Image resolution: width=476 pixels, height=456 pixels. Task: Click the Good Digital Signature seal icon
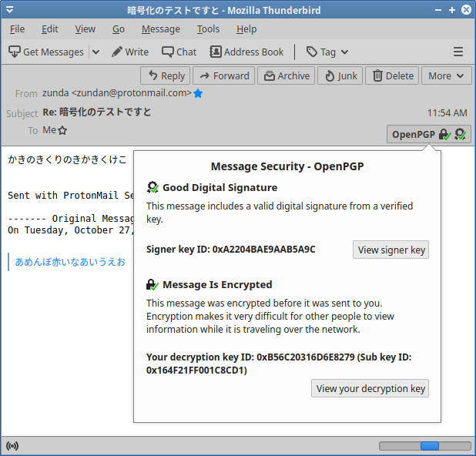click(x=153, y=187)
